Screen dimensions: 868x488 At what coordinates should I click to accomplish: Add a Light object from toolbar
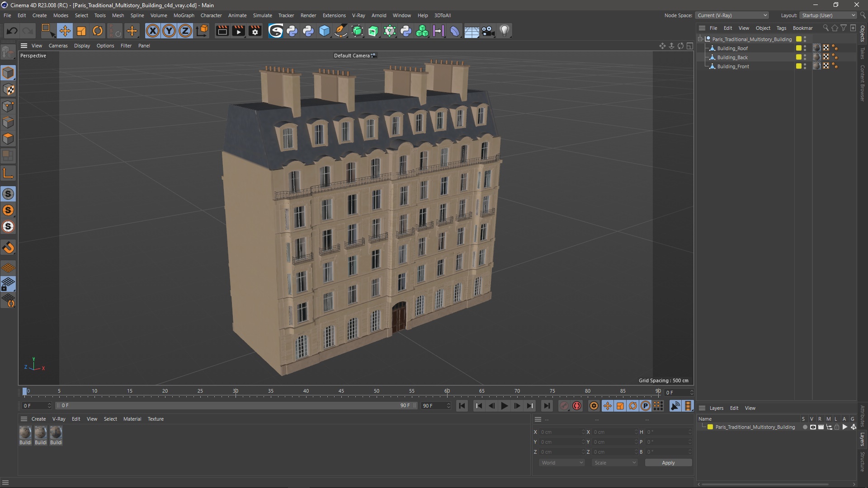505,31
